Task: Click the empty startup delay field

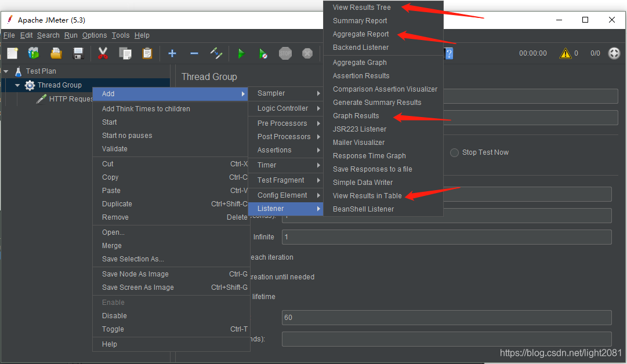Action: tap(447, 339)
